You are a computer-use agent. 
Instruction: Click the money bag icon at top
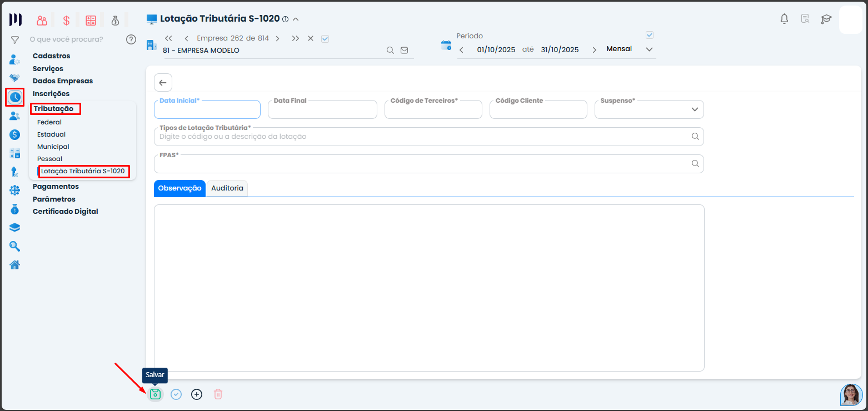point(115,21)
